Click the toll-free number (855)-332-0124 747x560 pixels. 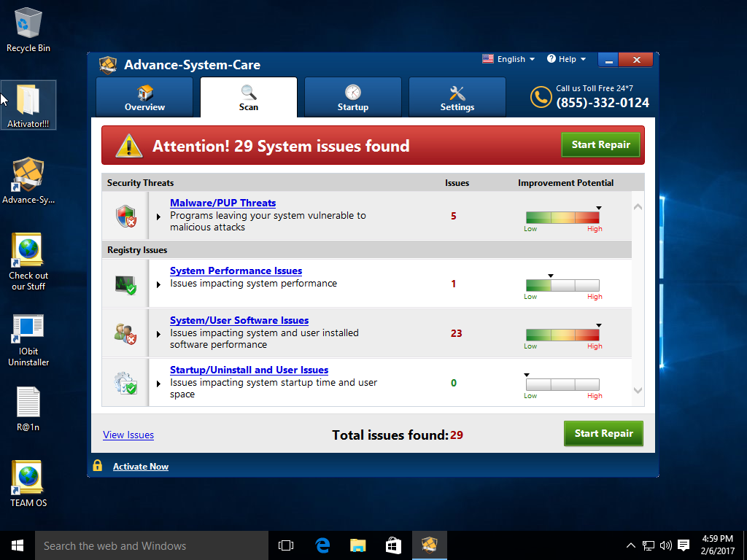[x=603, y=103]
